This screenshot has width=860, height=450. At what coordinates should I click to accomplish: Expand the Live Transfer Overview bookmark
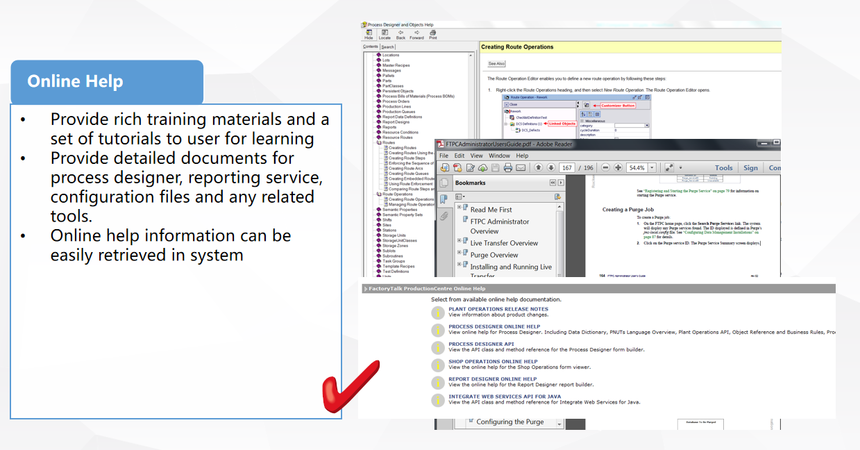459,240
